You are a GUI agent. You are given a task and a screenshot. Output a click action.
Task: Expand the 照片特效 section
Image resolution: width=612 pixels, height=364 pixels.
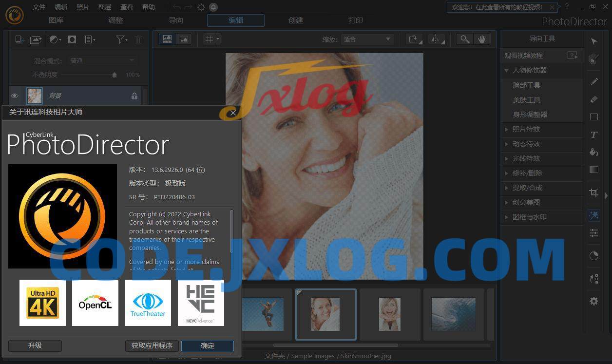pos(526,129)
